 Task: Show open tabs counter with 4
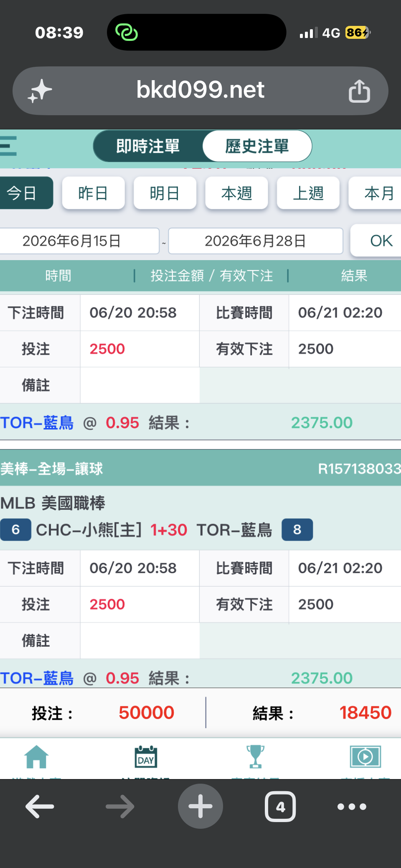coord(280,806)
